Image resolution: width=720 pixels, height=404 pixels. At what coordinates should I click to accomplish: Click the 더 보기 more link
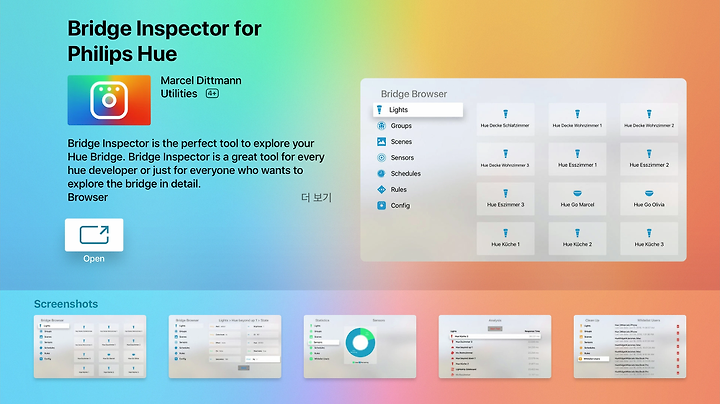pyautogui.click(x=316, y=197)
